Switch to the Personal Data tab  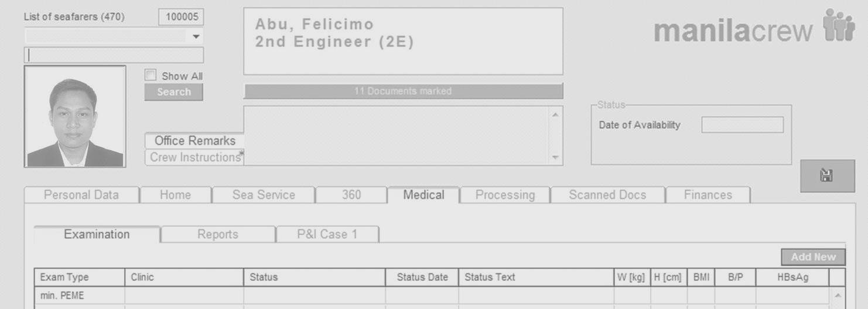click(x=81, y=195)
